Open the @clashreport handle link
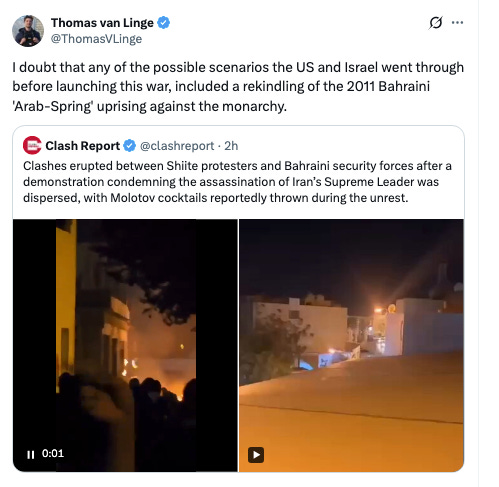This screenshot has width=499, height=487. tap(177, 146)
